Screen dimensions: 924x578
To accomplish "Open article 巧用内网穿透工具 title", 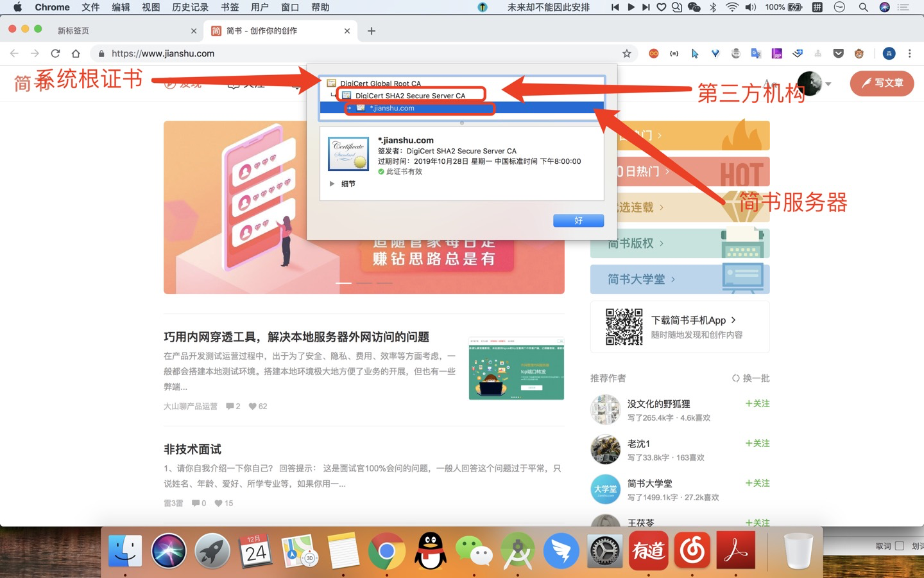I will click(296, 337).
